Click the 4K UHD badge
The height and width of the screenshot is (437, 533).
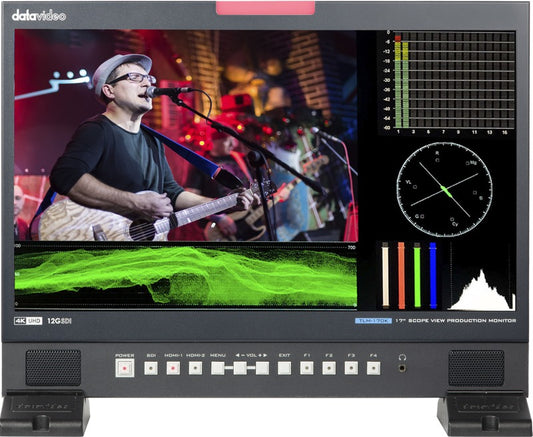(x=28, y=321)
